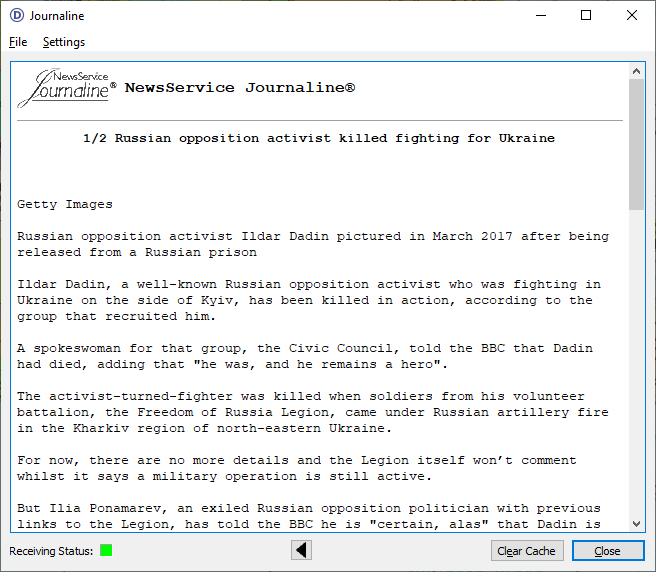Viewport: 656px width, 572px height.
Task: Click the NewsService Journaline logo image
Action: (66, 88)
